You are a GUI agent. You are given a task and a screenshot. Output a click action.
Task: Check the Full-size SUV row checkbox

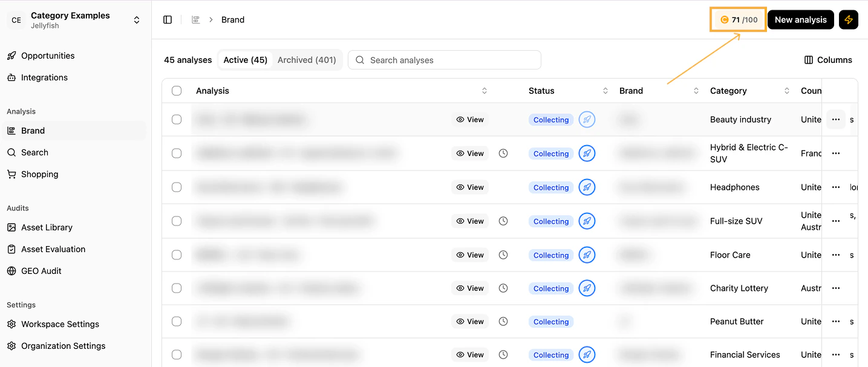pos(177,221)
